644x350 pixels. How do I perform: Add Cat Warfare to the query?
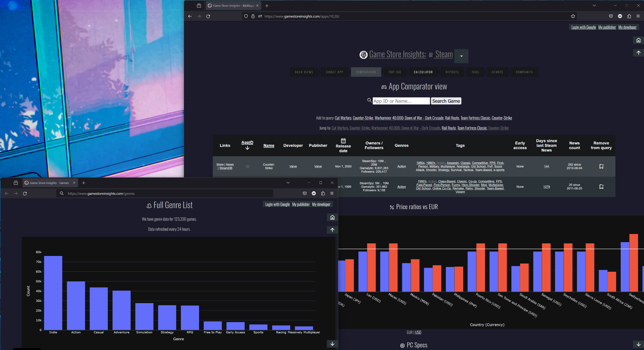(343, 118)
